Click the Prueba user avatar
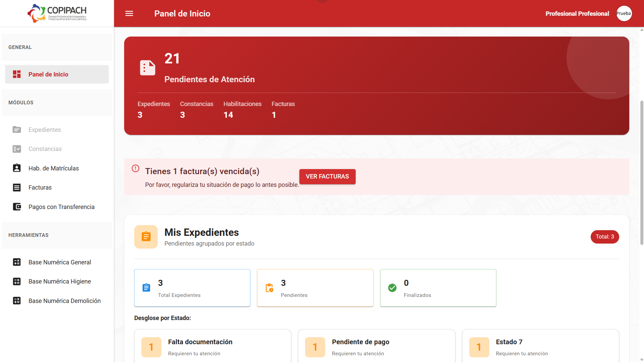The image size is (644, 362). [624, 13]
